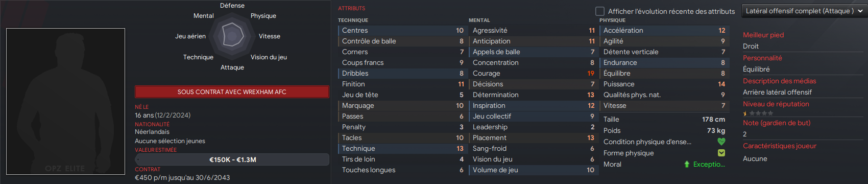Click the Technique column header
Image resolution: width=868 pixels, height=184 pixels.
click(353, 20)
